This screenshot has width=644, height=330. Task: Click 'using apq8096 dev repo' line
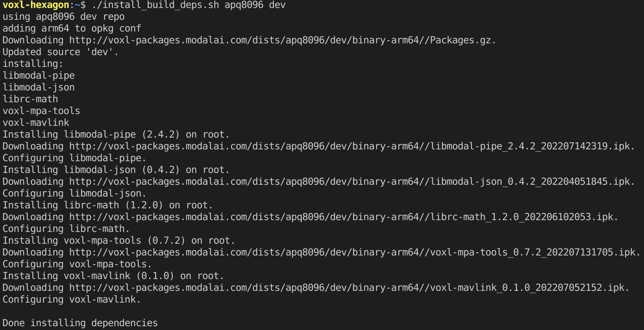[63, 17]
